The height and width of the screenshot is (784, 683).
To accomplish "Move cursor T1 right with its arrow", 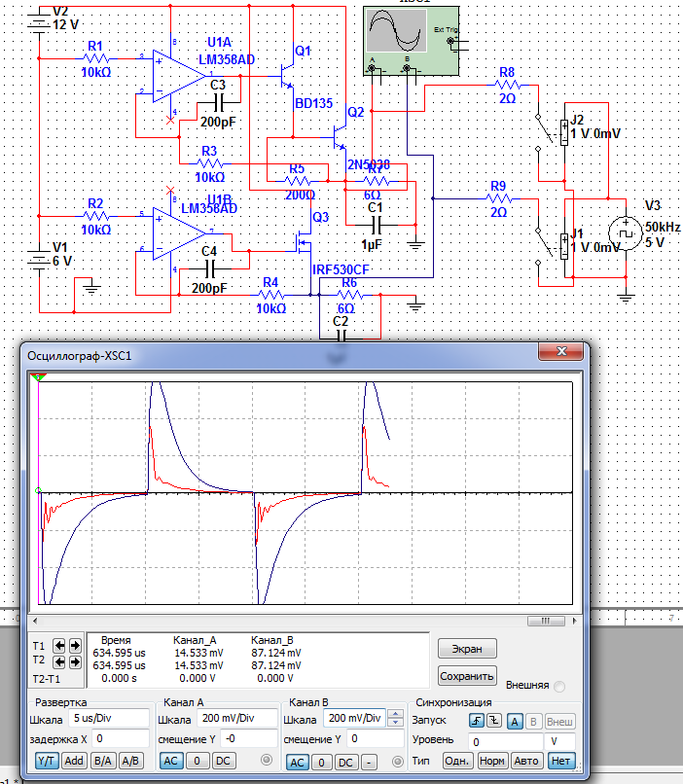I will coord(75,646).
